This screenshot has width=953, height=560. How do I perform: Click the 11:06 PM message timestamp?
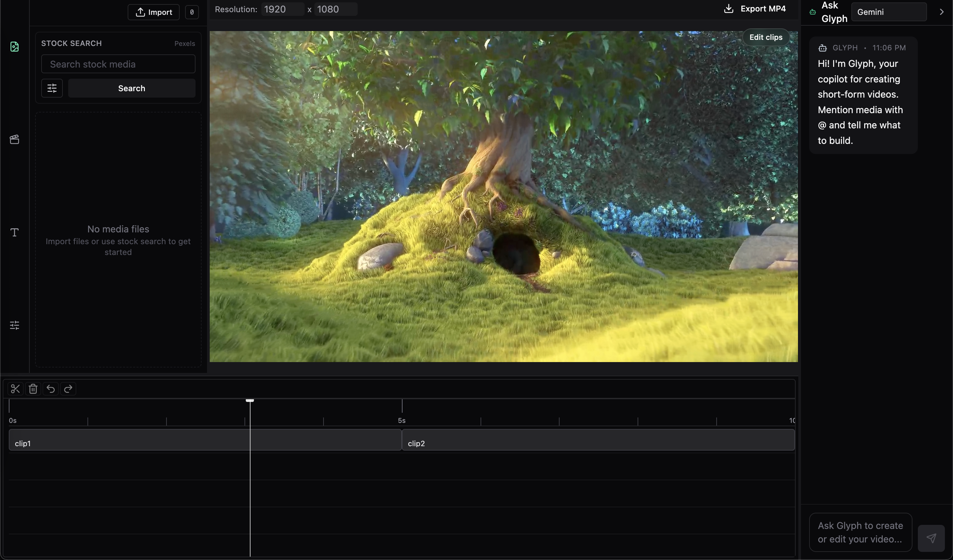[889, 48]
